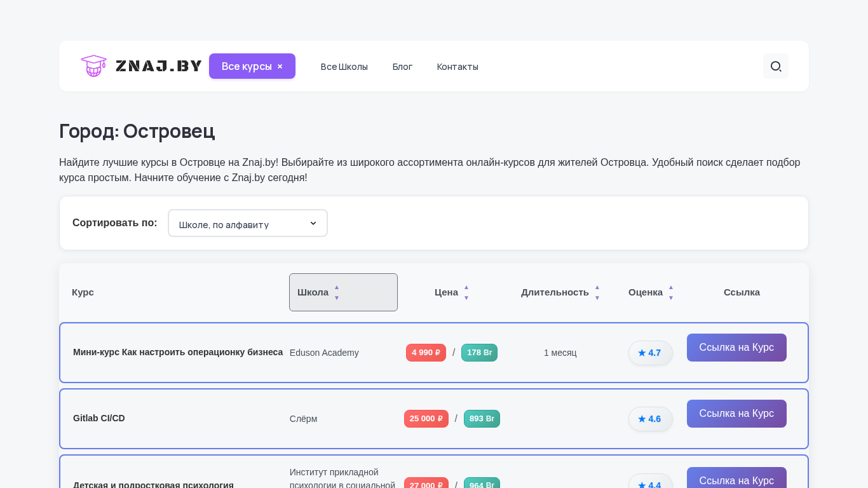Open the Все курсы menu

(247, 66)
